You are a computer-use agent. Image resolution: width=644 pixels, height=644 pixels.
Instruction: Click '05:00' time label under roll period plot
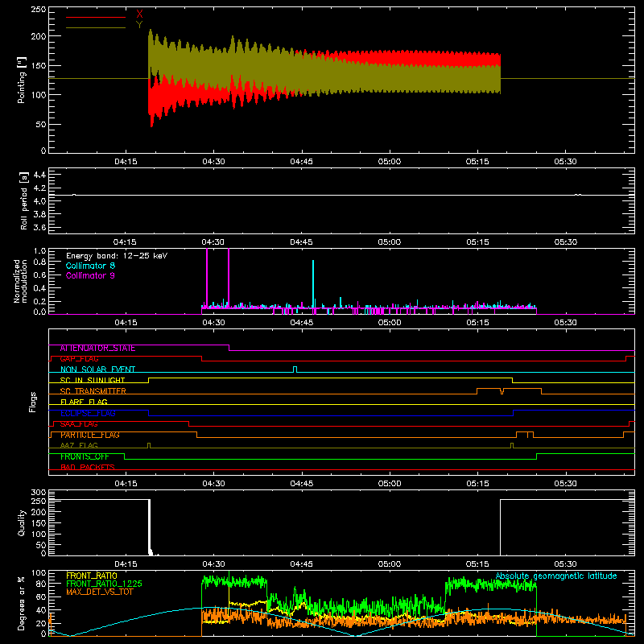(x=390, y=242)
